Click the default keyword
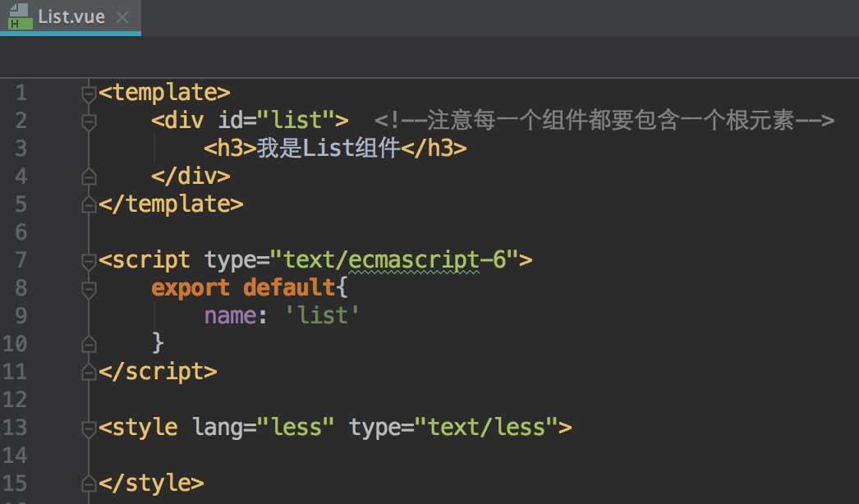 point(289,288)
